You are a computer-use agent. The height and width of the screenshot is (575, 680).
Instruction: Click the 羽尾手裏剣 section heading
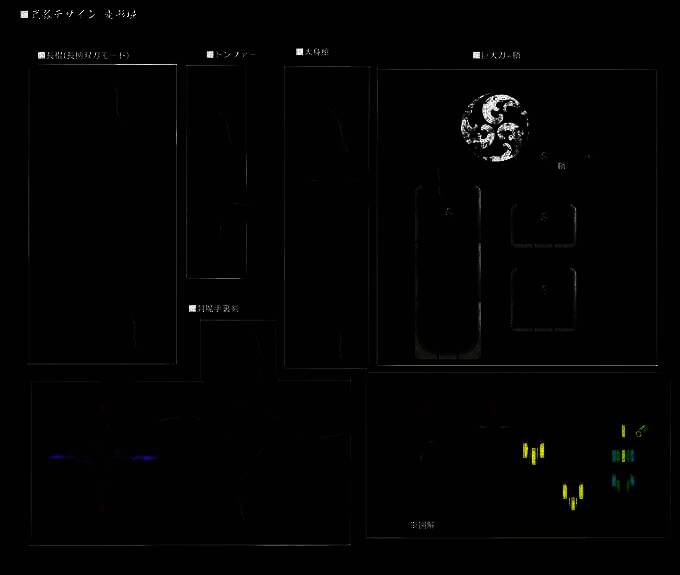pos(217,308)
